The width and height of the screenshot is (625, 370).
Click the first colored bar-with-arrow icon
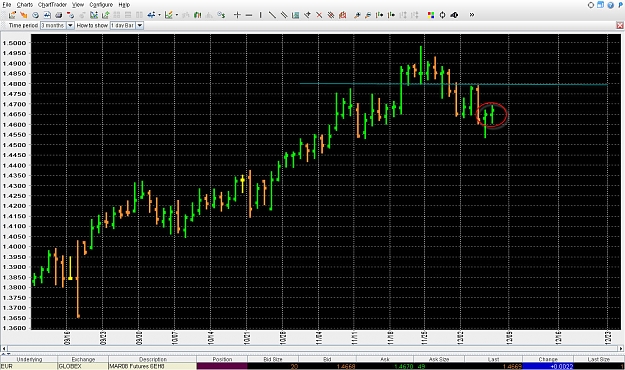click(x=379, y=15)
